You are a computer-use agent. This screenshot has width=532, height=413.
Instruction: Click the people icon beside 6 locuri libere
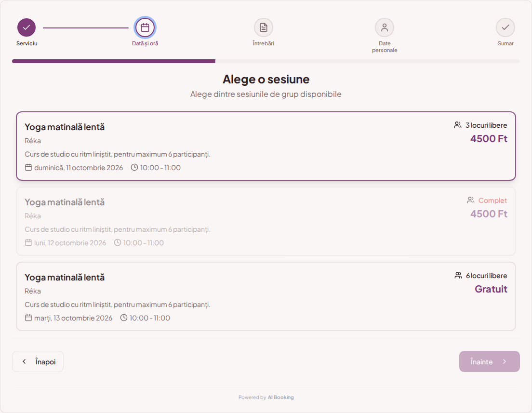(x=458, y=276)
